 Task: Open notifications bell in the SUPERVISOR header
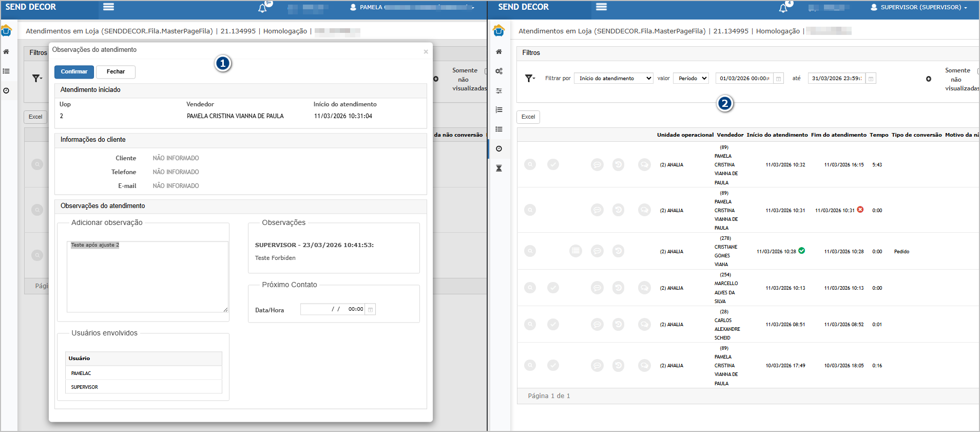click(783, 8)
